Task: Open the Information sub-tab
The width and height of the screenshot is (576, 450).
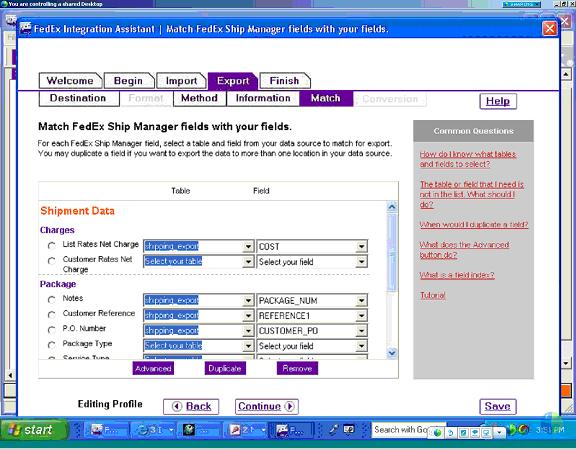Action: click(x=263, y=98)
